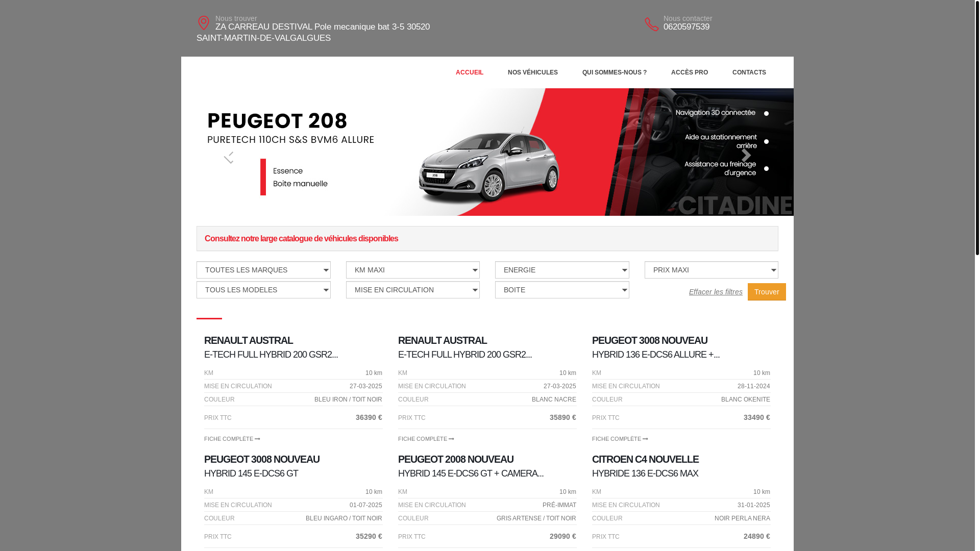
Task: Open the ACCUEIL menu item
Action: 470,72
